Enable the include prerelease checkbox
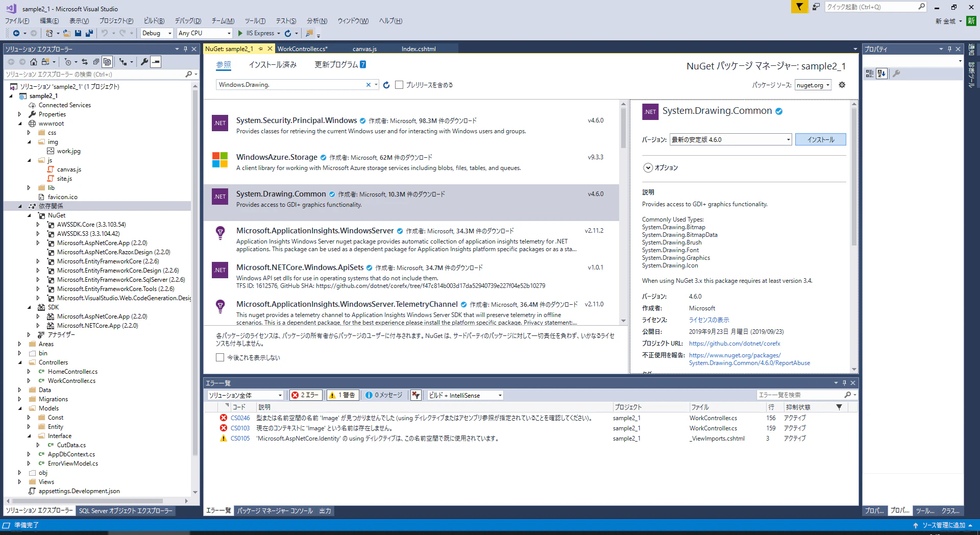 399,85
